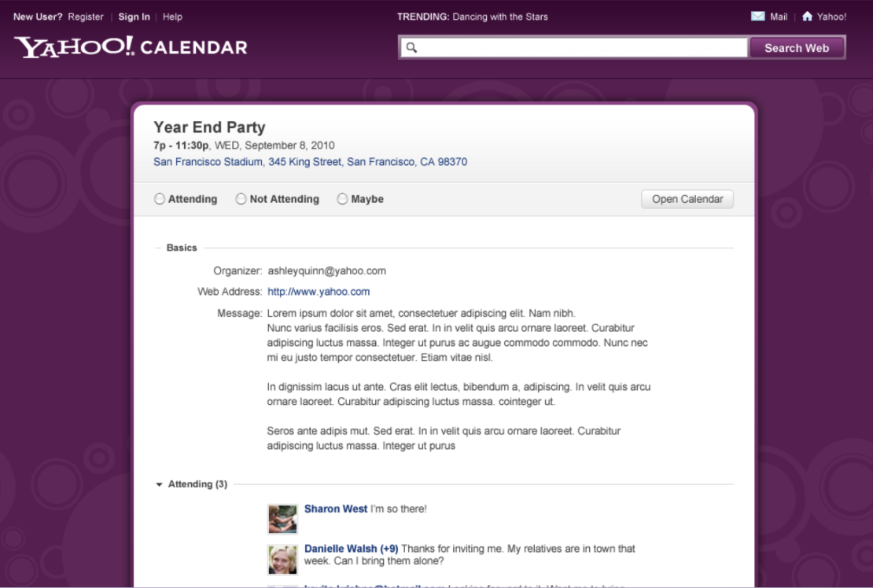
Task: Click paragraph starting "Seros ante adipis mut"
Action: [x=444, y=439]
